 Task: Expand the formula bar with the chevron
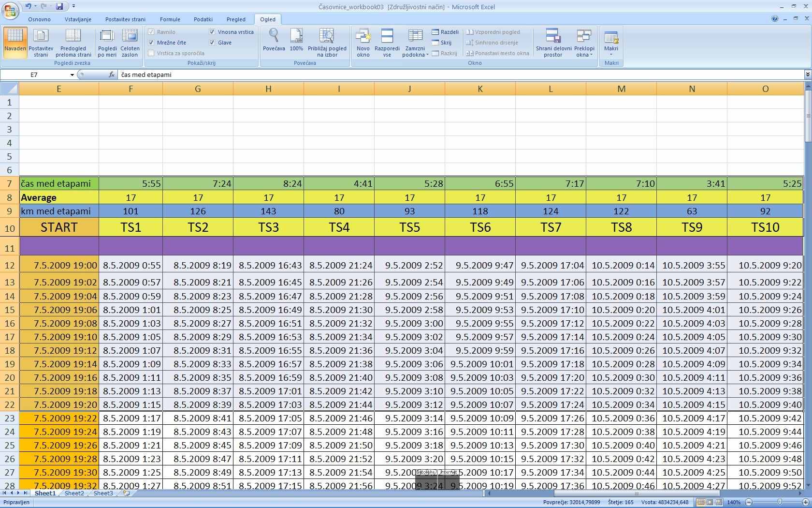pos(807,75)
